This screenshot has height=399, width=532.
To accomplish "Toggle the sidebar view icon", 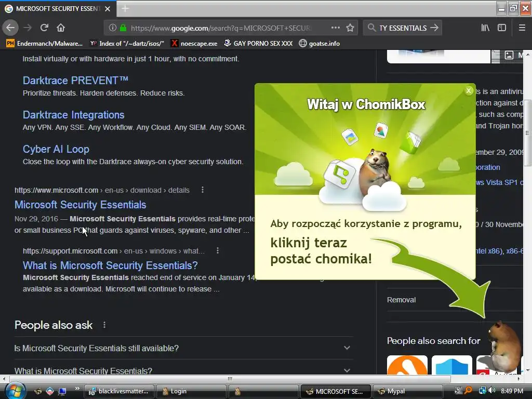I will tap(502, 28).
